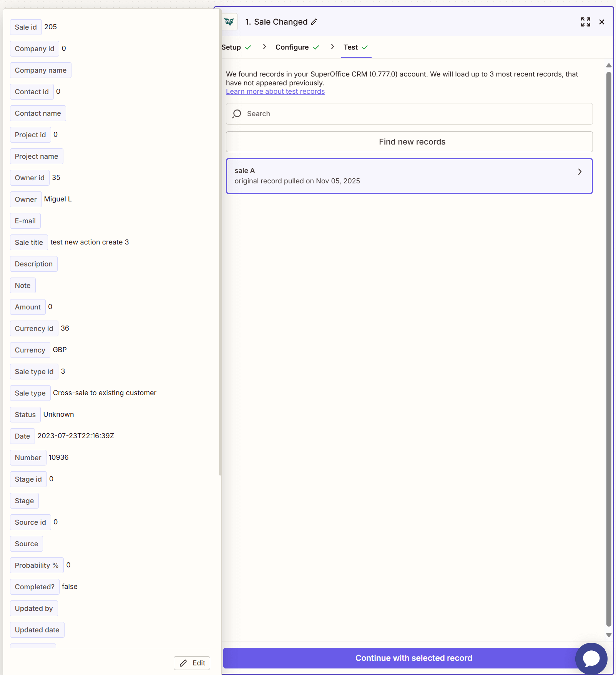Open full screen view of the step
Viewport: 616px width, 675px height.
(585, 22)
